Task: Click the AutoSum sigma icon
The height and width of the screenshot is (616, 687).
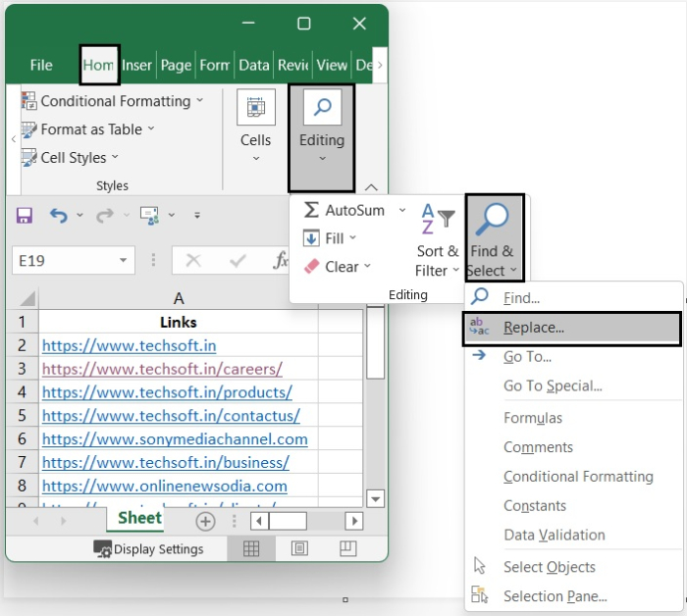Action: point(311,210)
